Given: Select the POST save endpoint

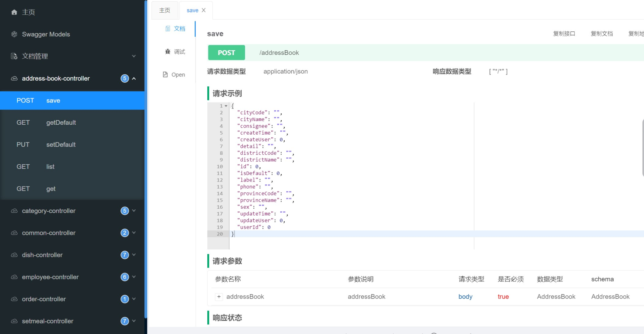Looking at the screenshot, I should pyautogui.click(x=72, y=100).
